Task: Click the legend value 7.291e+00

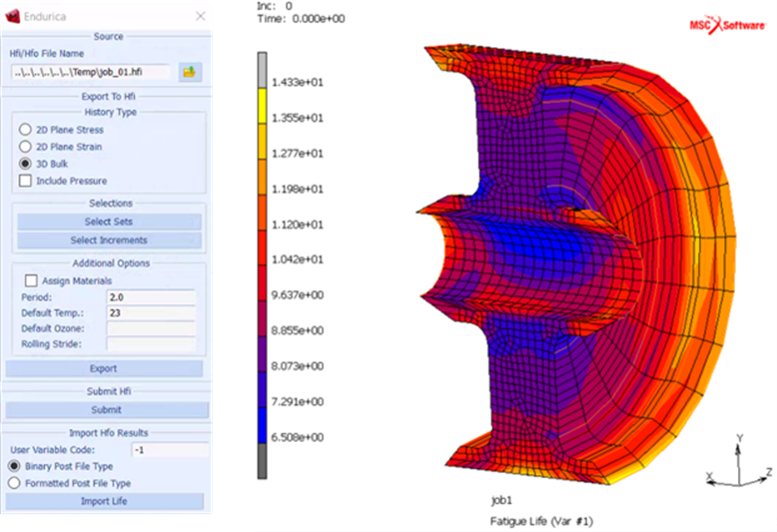Action: click(x=298, y=401)
